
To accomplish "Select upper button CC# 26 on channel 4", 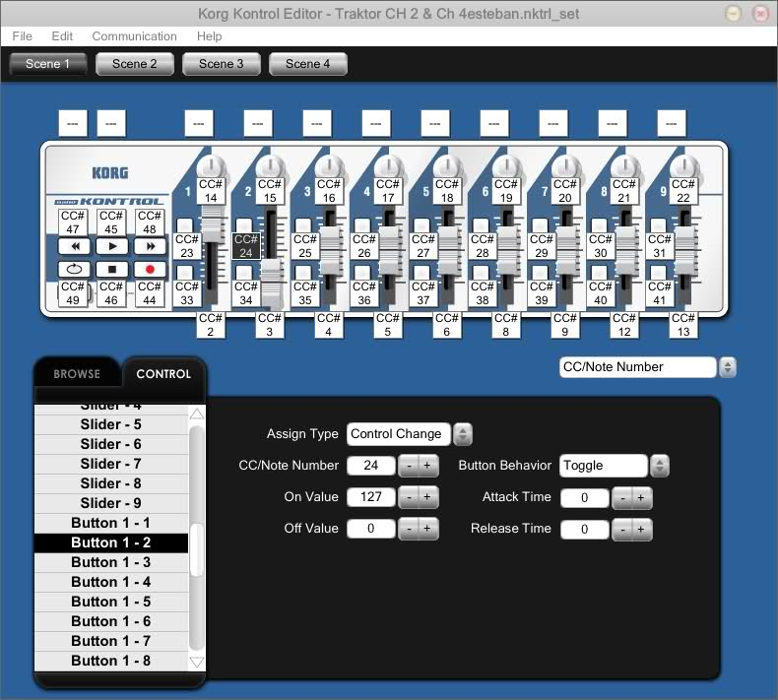I will click(x=364, y=246).
